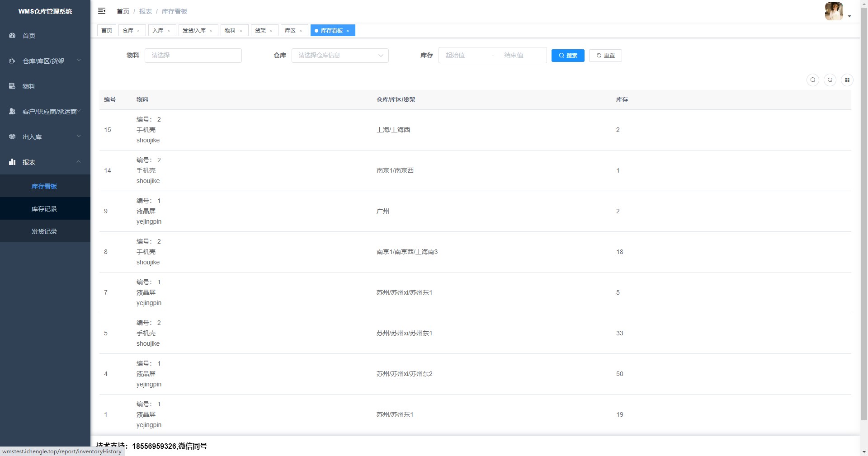This screenshot has width=868, height=456.
Task: Click the 编号 column header
Action: (110, 99)
